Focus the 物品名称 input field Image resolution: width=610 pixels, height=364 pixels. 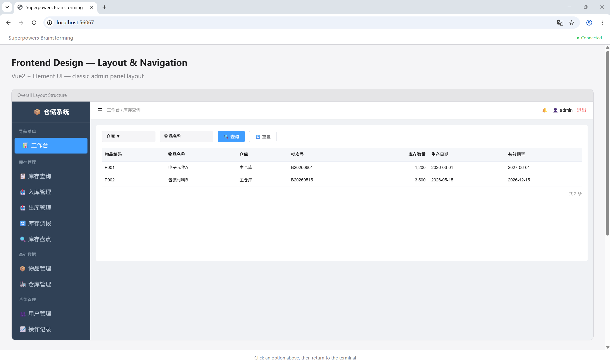[x=186, y=136]
